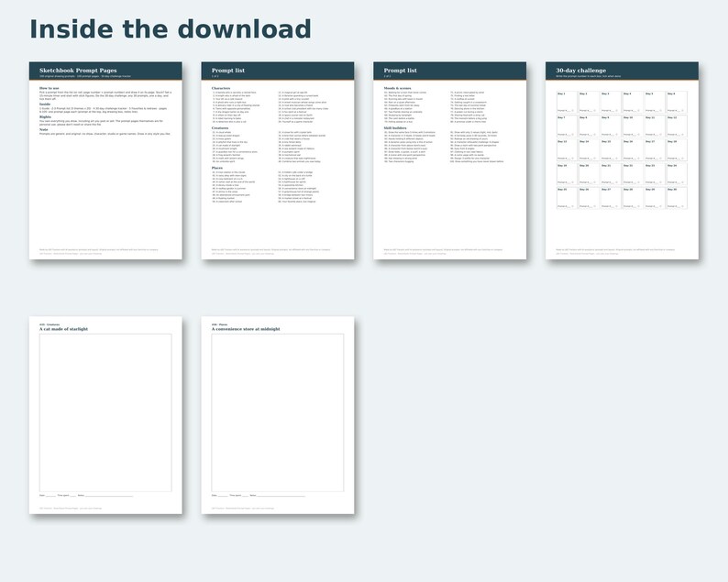Click the drawing box under 'A cat made of starlight'

point(105,412)
